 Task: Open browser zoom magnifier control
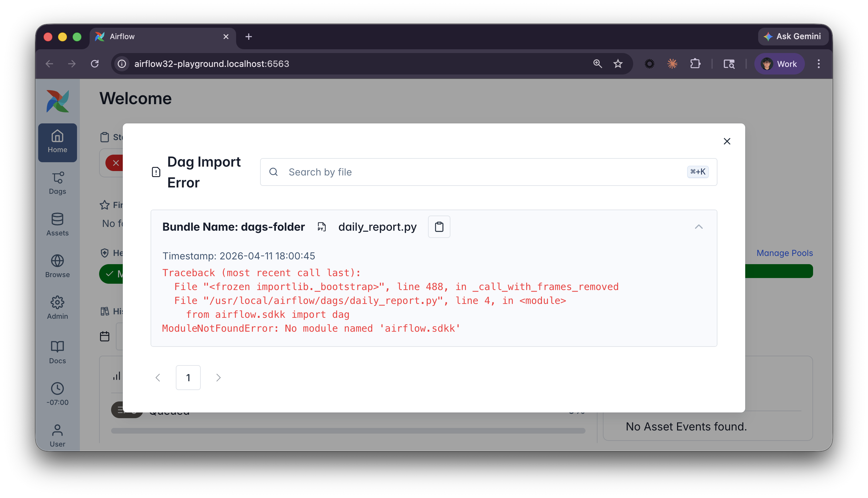click(597, 64)
